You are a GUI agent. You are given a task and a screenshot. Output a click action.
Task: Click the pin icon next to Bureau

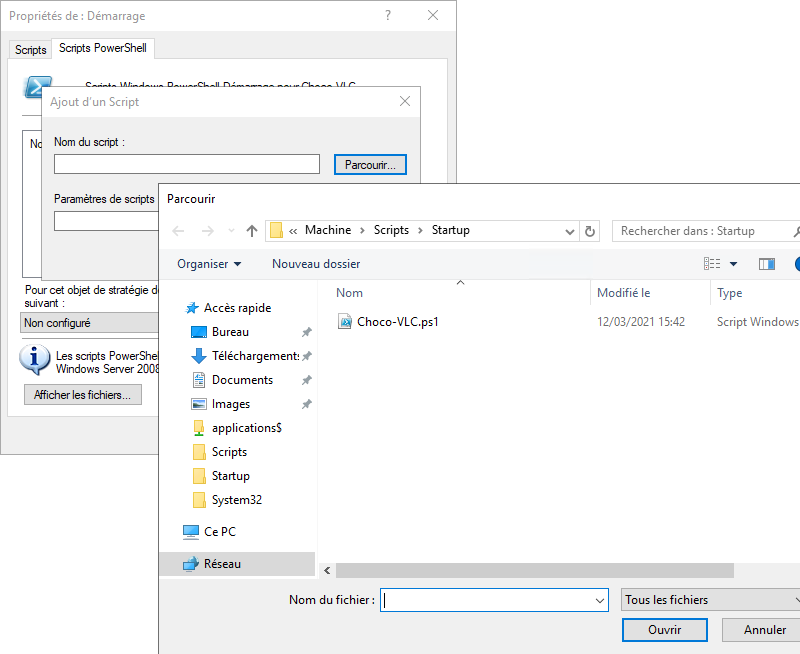(307, 332)
